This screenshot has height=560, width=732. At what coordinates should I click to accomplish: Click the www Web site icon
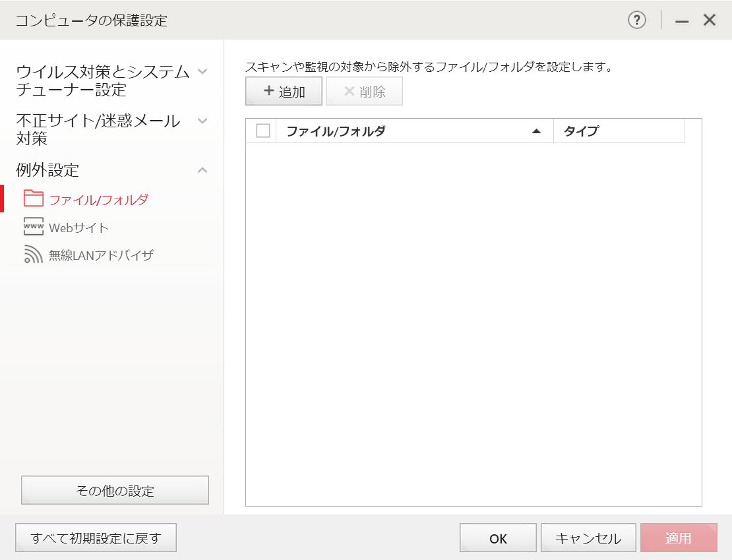click(33, 227)
